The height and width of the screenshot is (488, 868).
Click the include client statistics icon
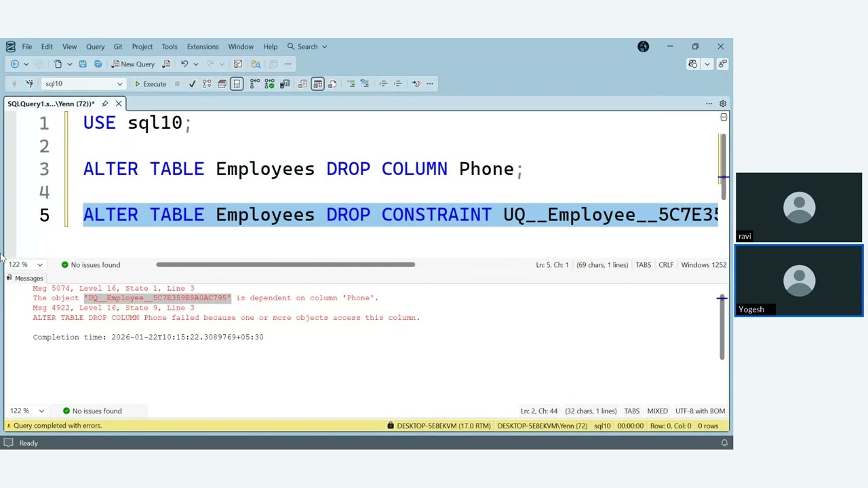click(x=285, y=83)
